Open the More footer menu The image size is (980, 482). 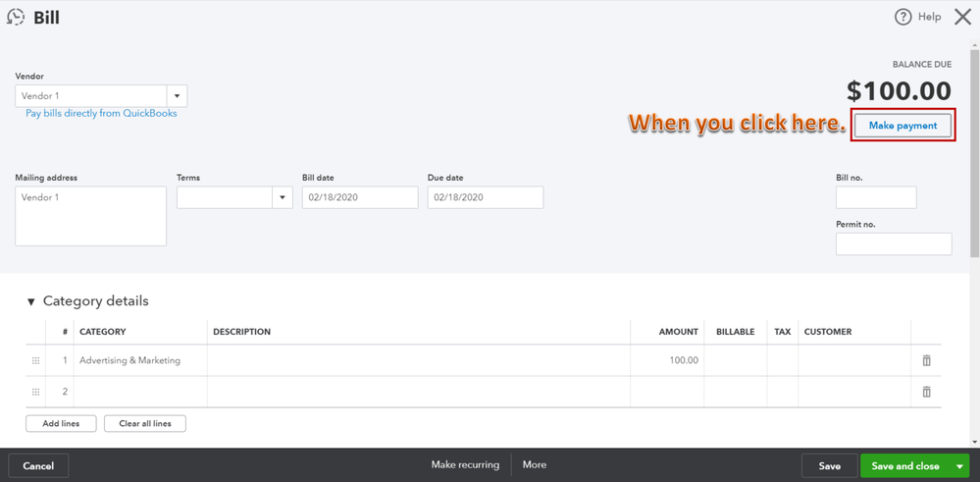(x=535, y=465)
